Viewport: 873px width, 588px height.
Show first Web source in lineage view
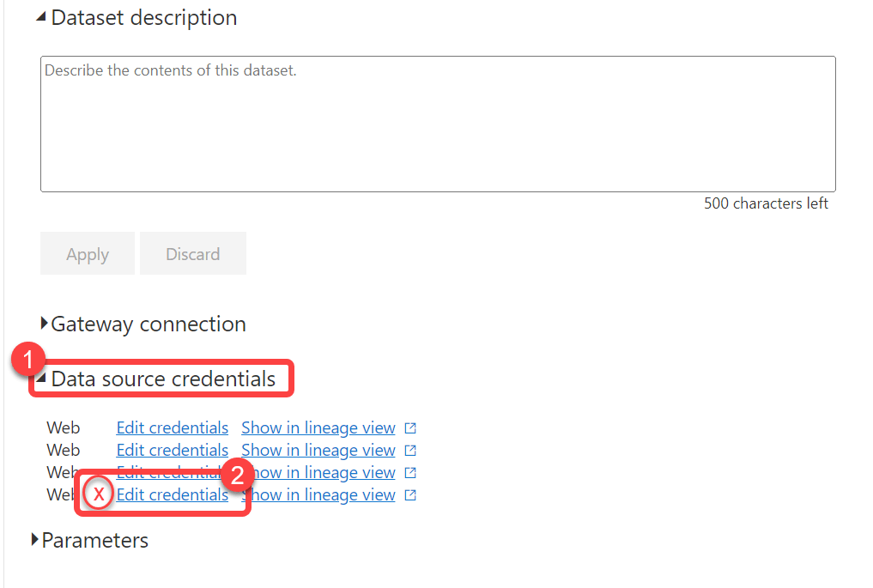pyautogui.click(x=318, y=427)
